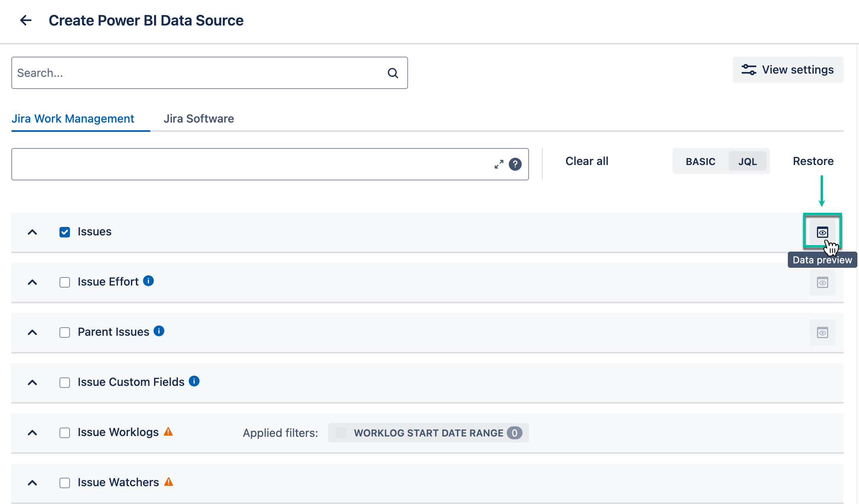859x504 pixels.
Task: Expand the JQL editor to fullscreen
Action: tap(499, 164)
